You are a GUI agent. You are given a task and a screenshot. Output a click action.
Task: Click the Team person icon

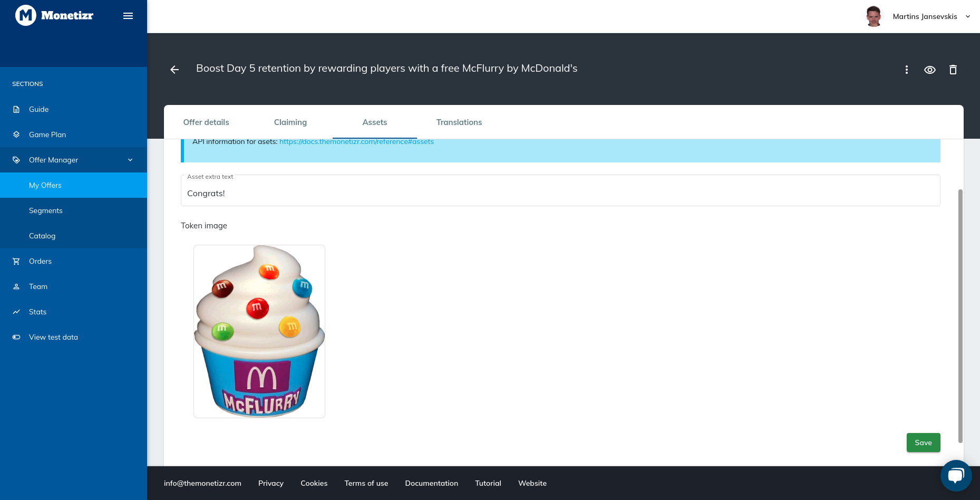coord(16,286)
